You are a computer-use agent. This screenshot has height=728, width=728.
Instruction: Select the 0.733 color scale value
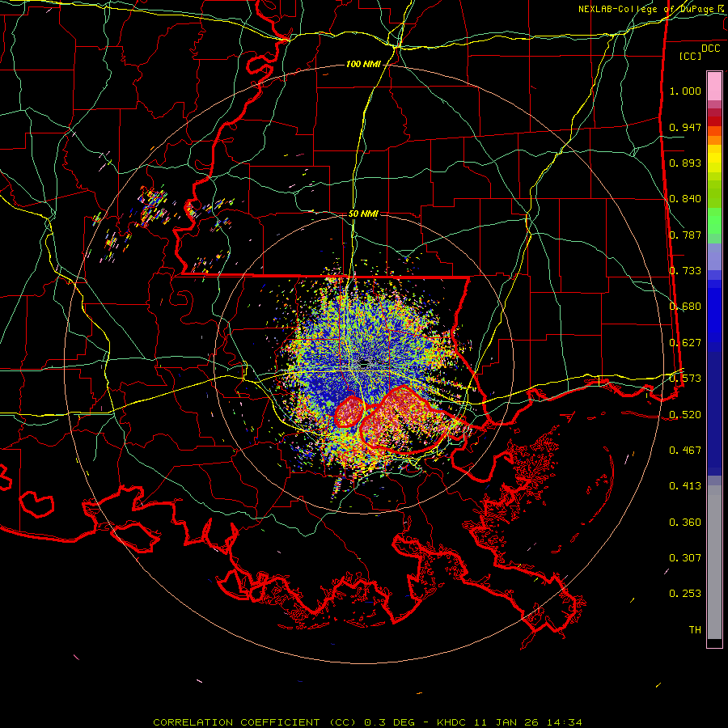click(685, 271)
